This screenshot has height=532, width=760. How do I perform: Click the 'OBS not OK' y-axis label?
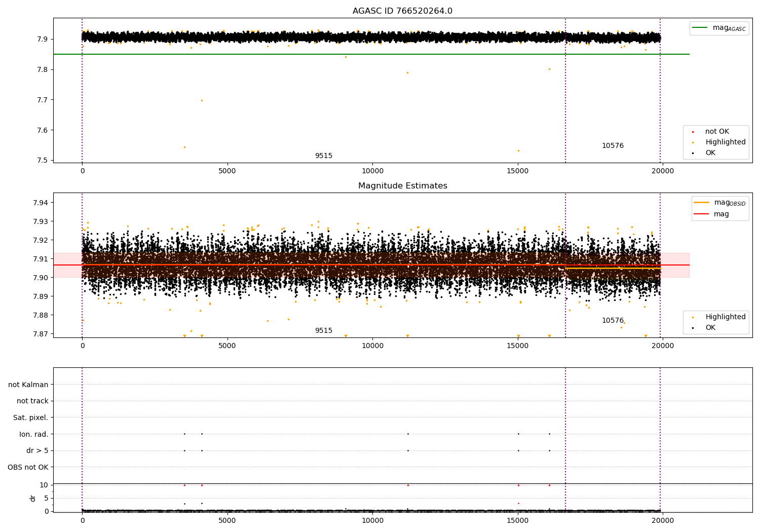(28, 467)
